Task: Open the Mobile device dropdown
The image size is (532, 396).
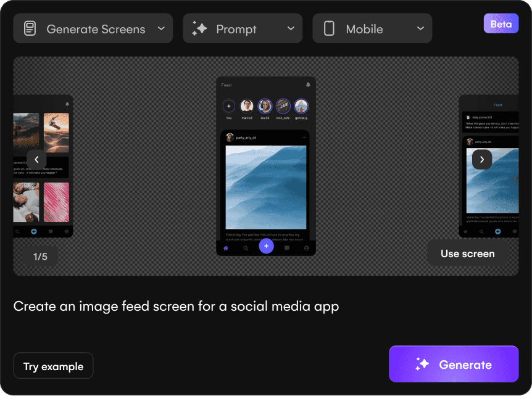Action: click(x=372, y=28)
